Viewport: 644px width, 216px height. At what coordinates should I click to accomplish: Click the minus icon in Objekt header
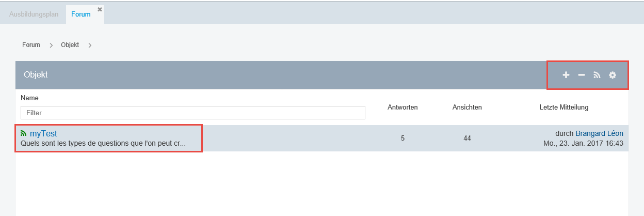[x=581, y=75]
